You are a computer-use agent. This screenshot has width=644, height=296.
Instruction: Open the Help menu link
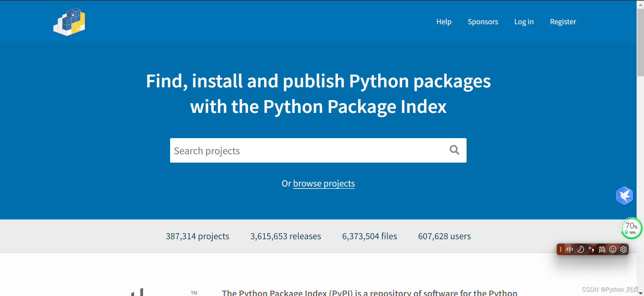(x=444, y=22)
